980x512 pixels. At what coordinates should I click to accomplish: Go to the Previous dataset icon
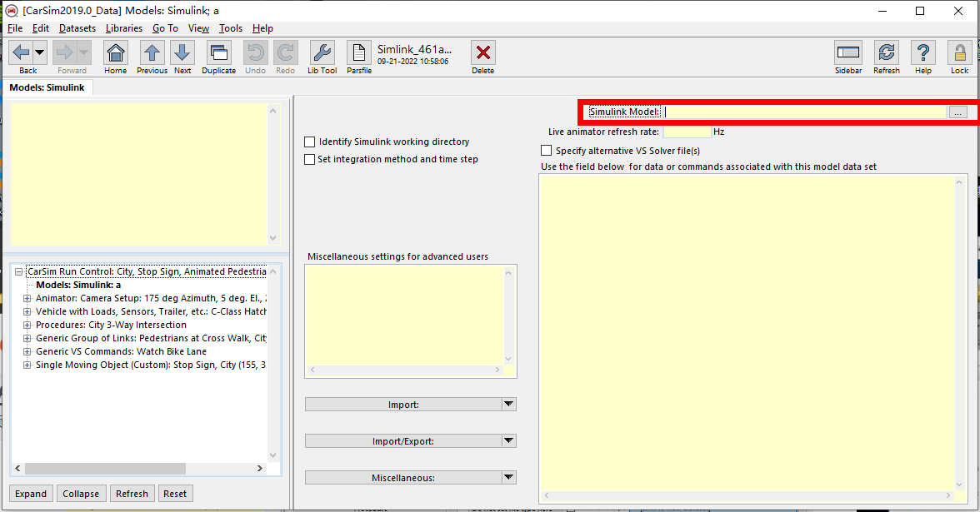click(152, 52)
